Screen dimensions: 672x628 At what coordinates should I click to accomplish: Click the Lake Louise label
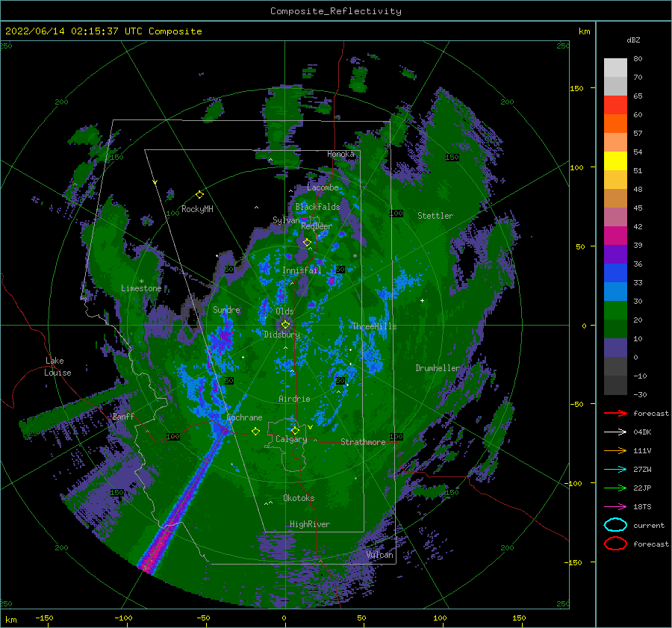57,367
